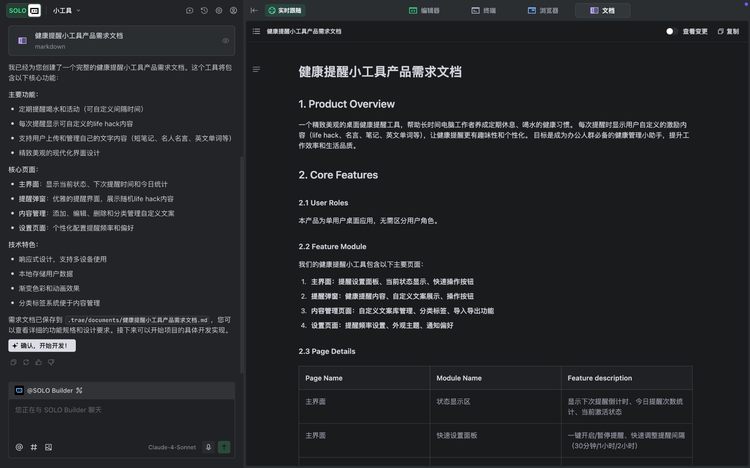This screenshot has height=468, width=750.
Task: Collapse the left panel with arrow icon
Action: tap(254, 10)
